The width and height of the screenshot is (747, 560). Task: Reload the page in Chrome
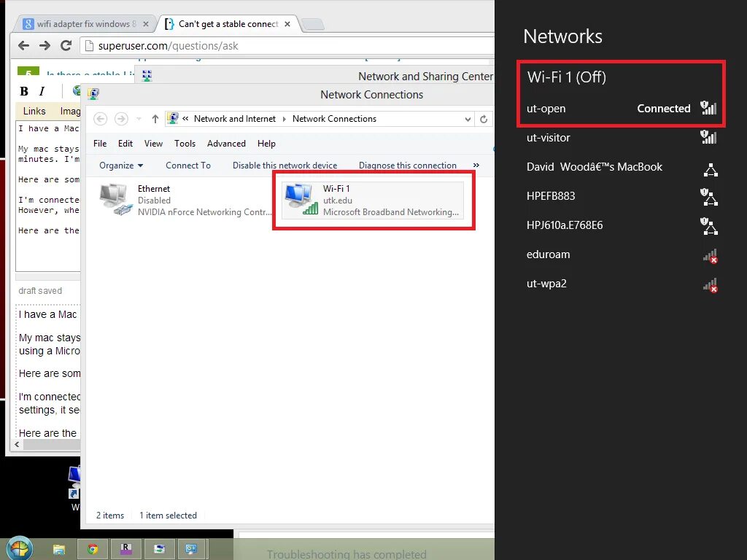(x=66, y=46)
